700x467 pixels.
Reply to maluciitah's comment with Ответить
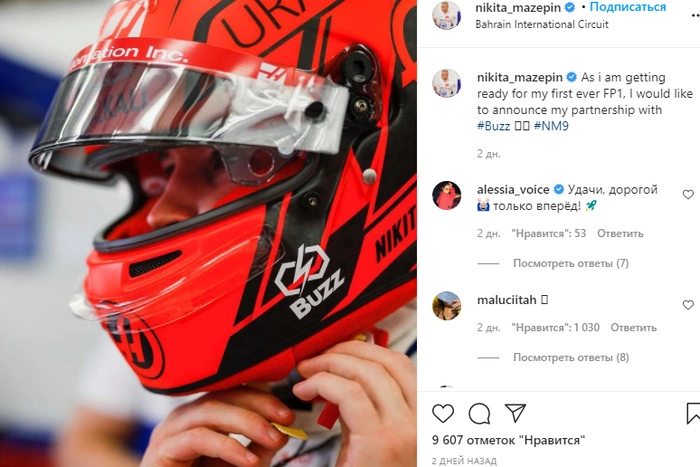coord(633,328)
